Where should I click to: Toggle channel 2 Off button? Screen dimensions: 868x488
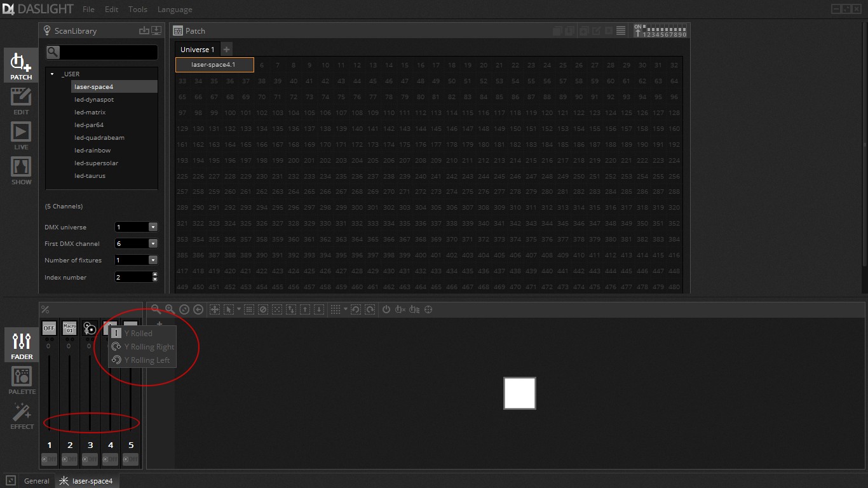tap(69, 459)
